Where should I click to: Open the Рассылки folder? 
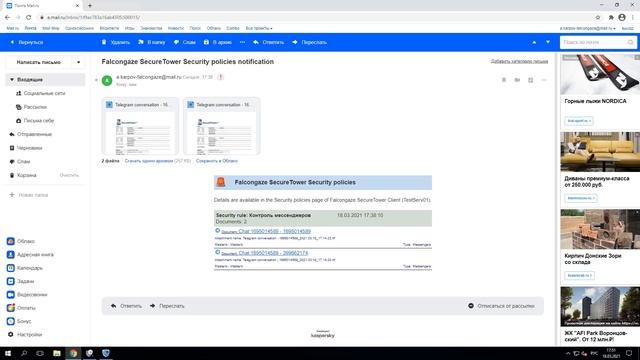31,107
